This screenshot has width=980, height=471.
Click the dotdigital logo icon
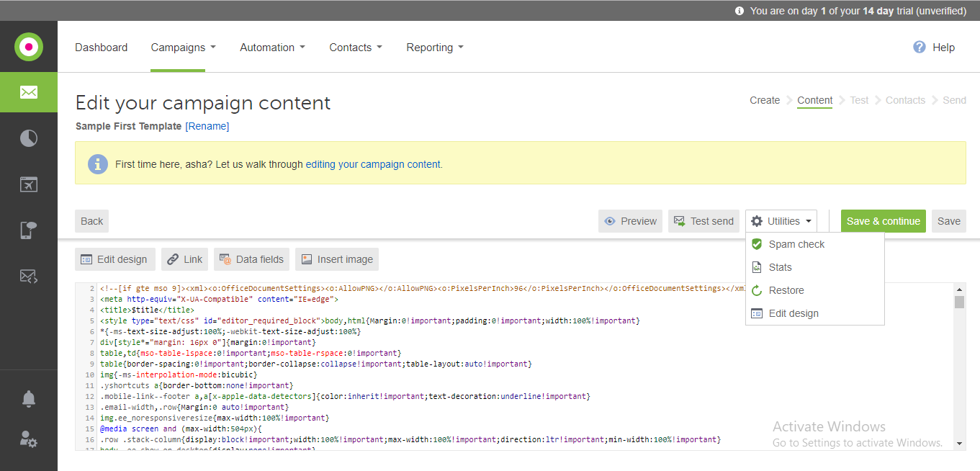click(29, 48)
